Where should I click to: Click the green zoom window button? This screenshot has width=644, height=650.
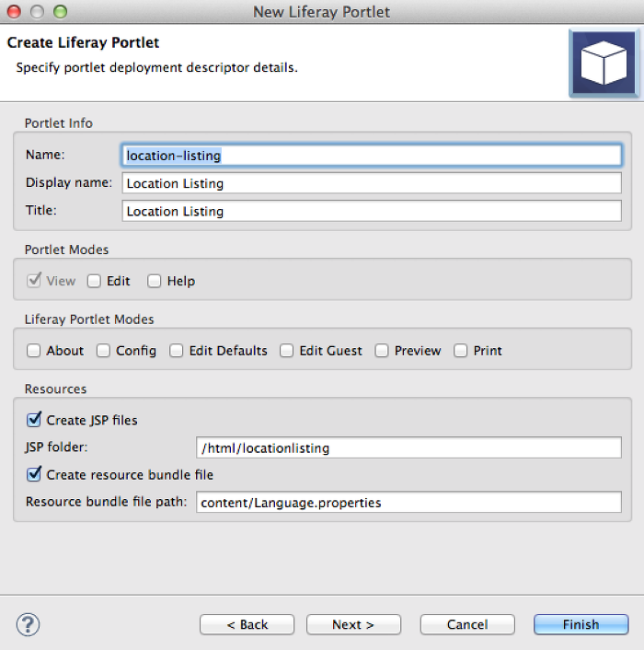click(x=60, y=12)
